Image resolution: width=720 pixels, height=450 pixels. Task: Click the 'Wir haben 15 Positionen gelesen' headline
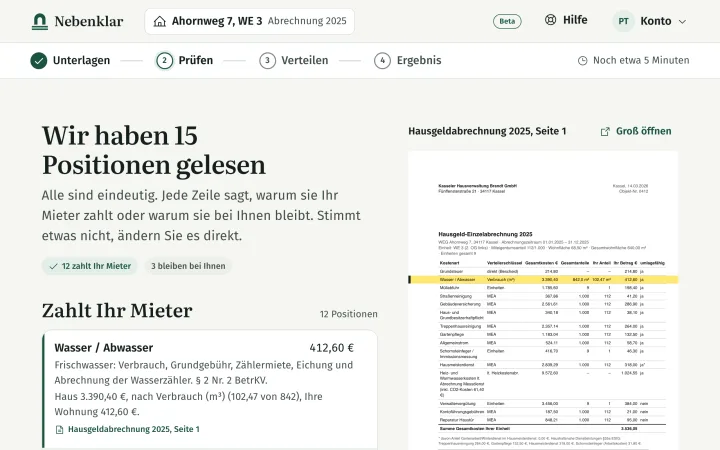(154, 150)
